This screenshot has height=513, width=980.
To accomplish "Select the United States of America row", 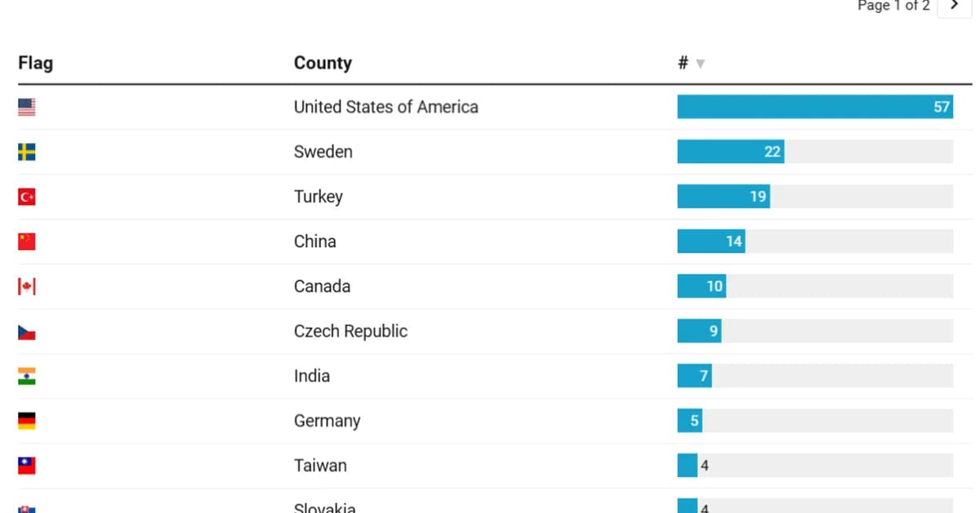I will click(385, 107).
